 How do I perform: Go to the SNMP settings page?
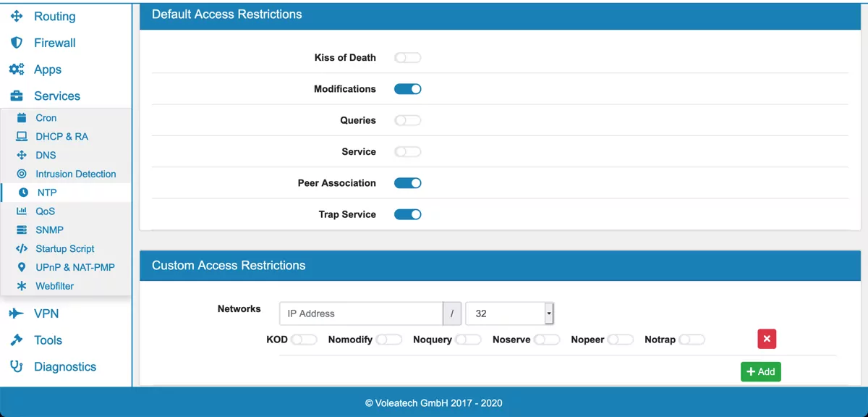click(x=49, y=229)
